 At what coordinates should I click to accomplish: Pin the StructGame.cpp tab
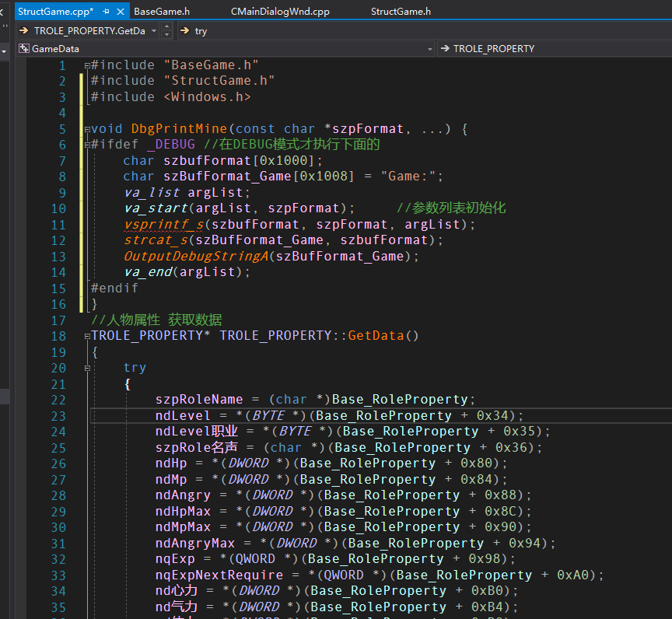click(x=106, y=12)
